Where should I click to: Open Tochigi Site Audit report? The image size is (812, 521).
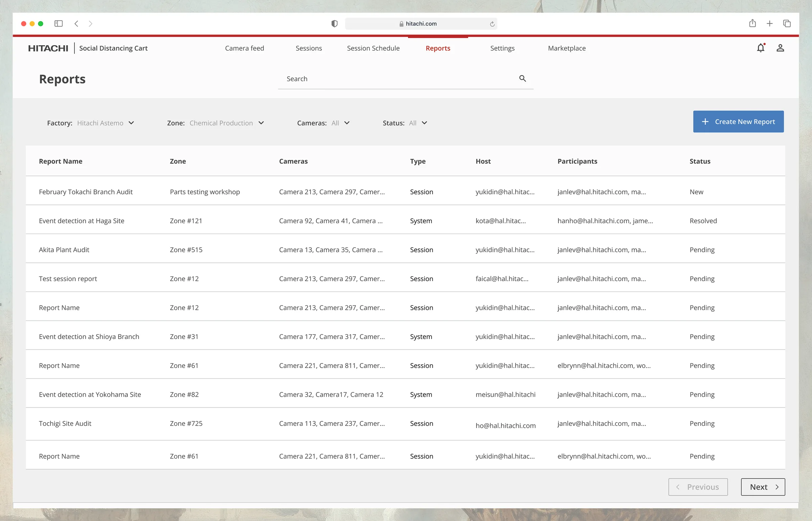(x=65, y=424)
